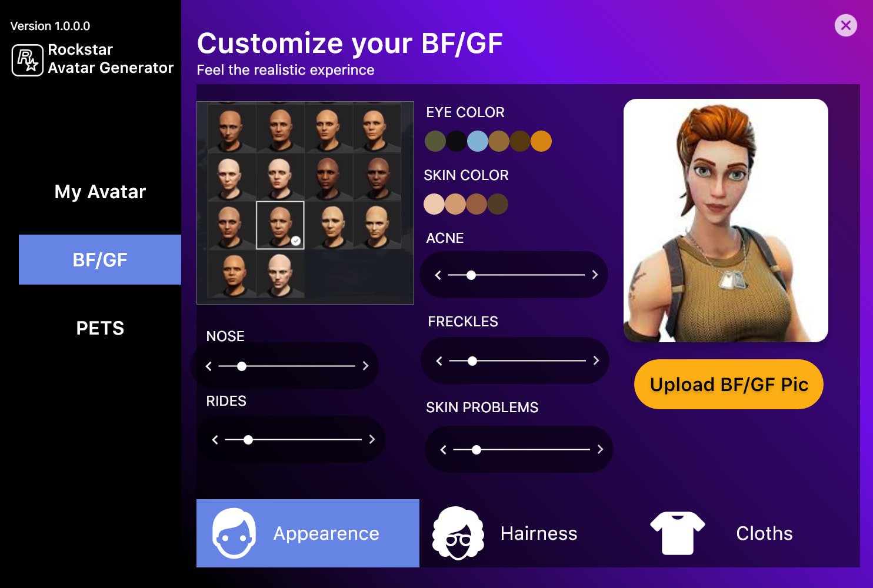Click the Rockstar logo icon
The height and width of the screenshot is (588, 873).
pos(27,60)
